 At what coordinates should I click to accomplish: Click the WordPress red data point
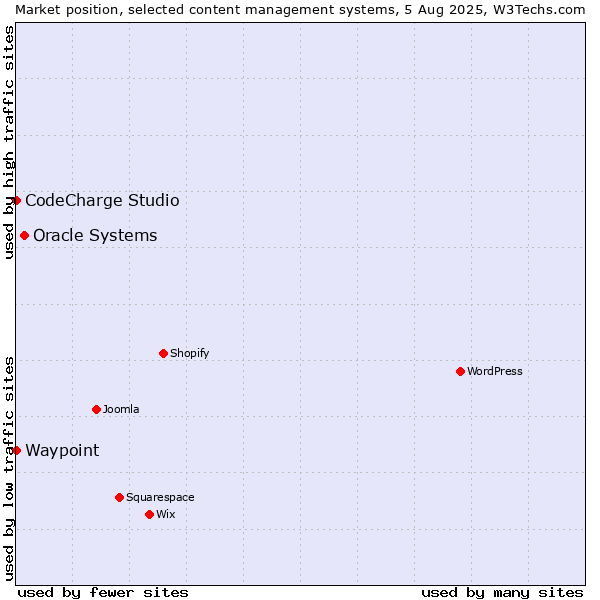pos(460,371)
